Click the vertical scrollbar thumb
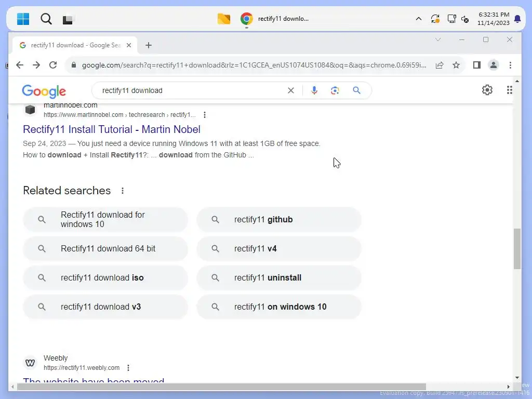Screen dimensions: 532x399 517,249
